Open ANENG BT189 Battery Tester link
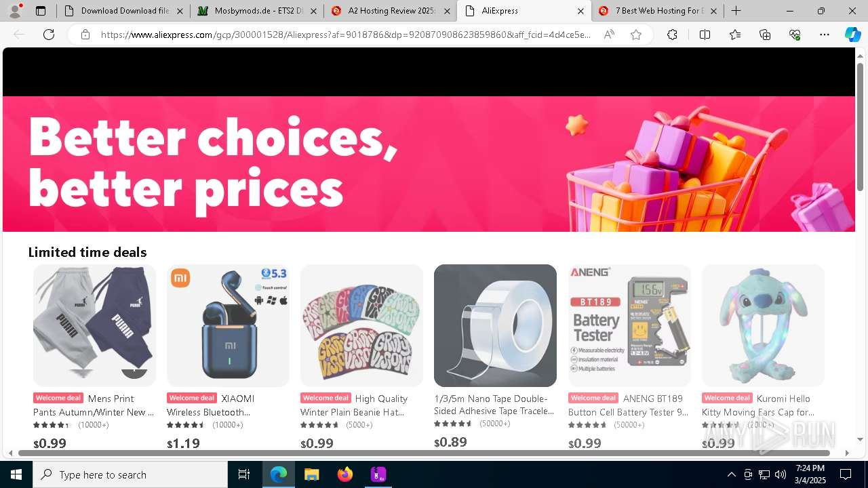 tap(629, 405)
